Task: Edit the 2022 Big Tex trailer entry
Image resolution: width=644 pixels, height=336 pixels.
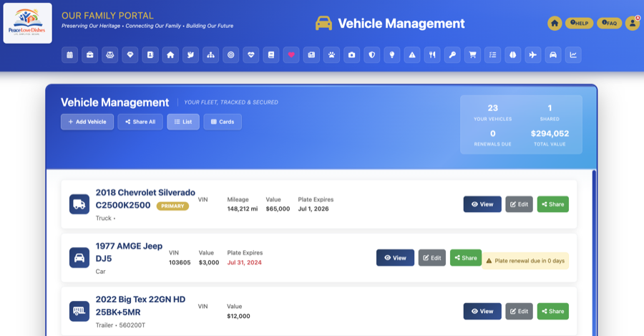Action: click(x=519, y=312)
